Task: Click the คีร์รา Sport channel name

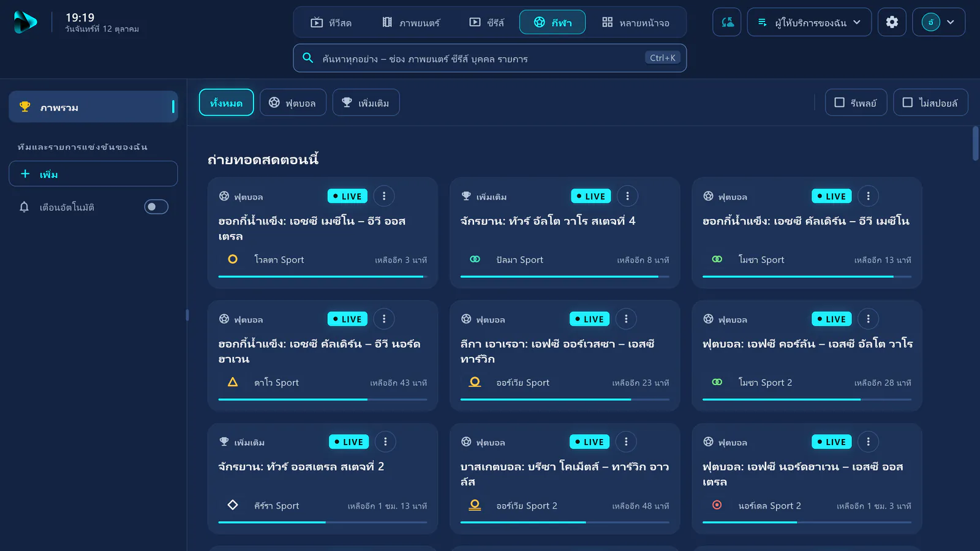Action: (277, 506)
